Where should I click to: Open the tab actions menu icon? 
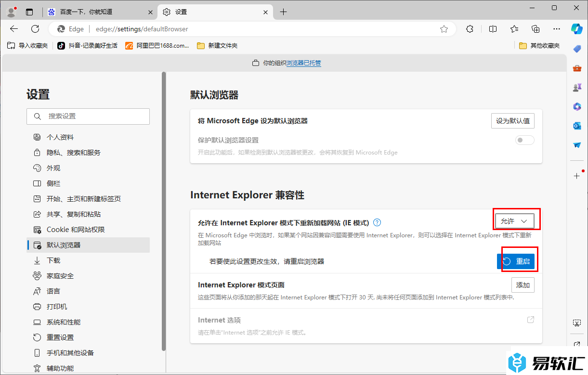[x=30, y=12]
